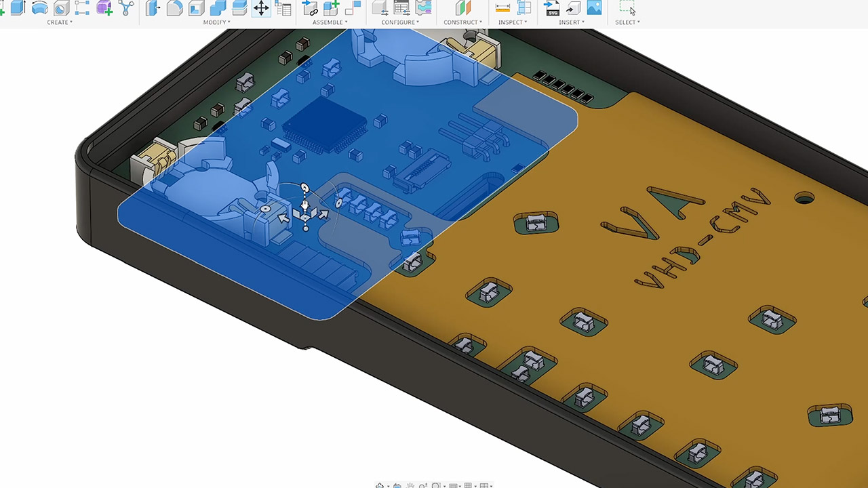Click the Create Form icon
This screenshot has height=488, width=868.
pyautogui.click(x=104, y=8)
